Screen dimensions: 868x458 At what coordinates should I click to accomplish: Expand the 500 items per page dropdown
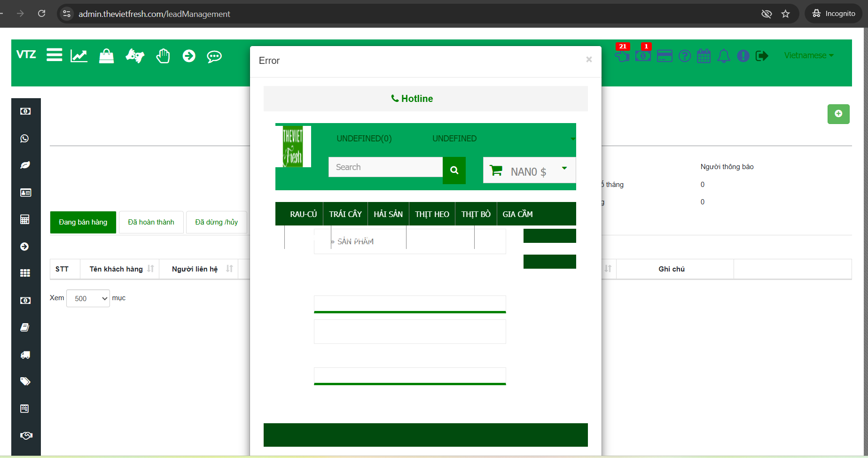pos(88,298)
